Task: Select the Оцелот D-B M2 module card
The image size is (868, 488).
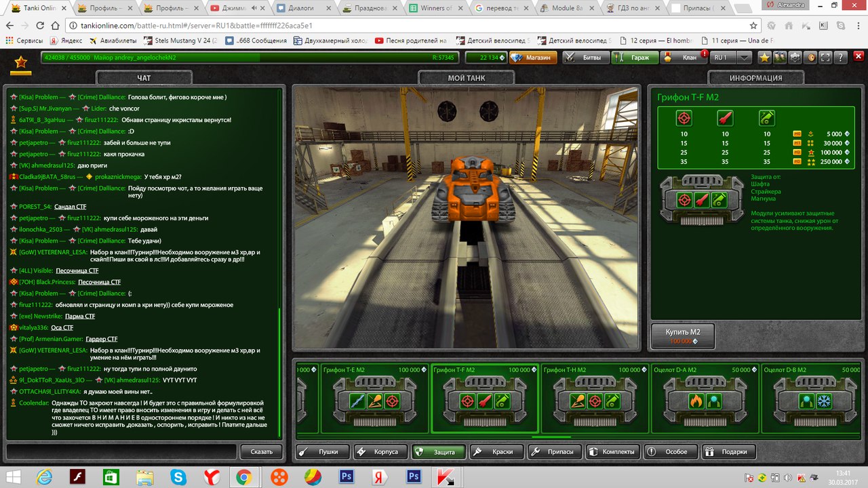Action: coord(812,399)
